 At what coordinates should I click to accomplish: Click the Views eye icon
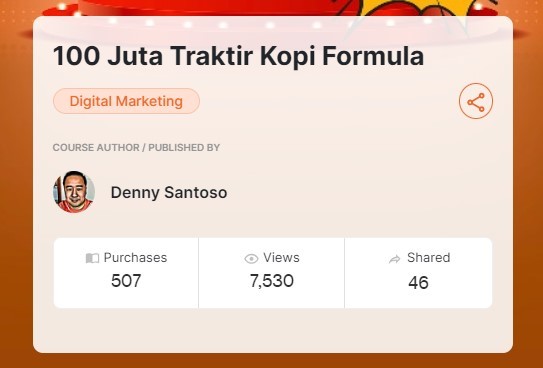tap(251, 259)
